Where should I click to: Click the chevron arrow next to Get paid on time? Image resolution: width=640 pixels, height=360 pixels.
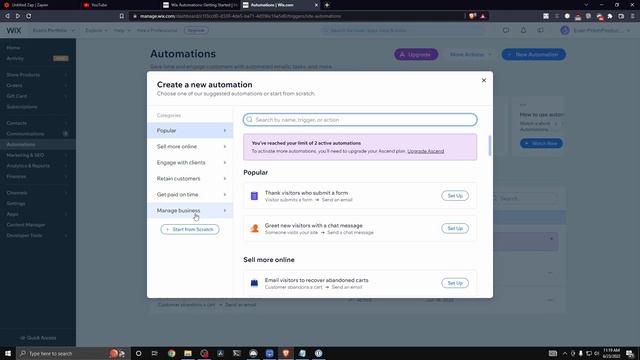click(224, 195)
